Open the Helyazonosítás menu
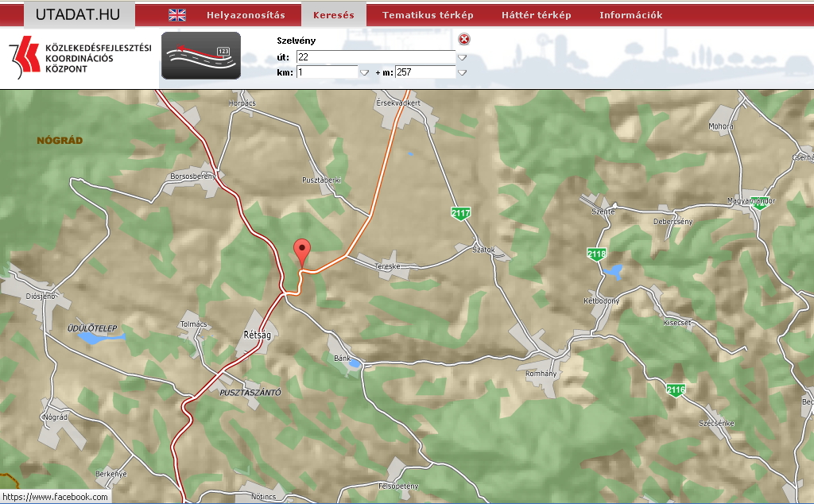The height and width of the screenshot is (504, 814). click(x=246, y=15)
